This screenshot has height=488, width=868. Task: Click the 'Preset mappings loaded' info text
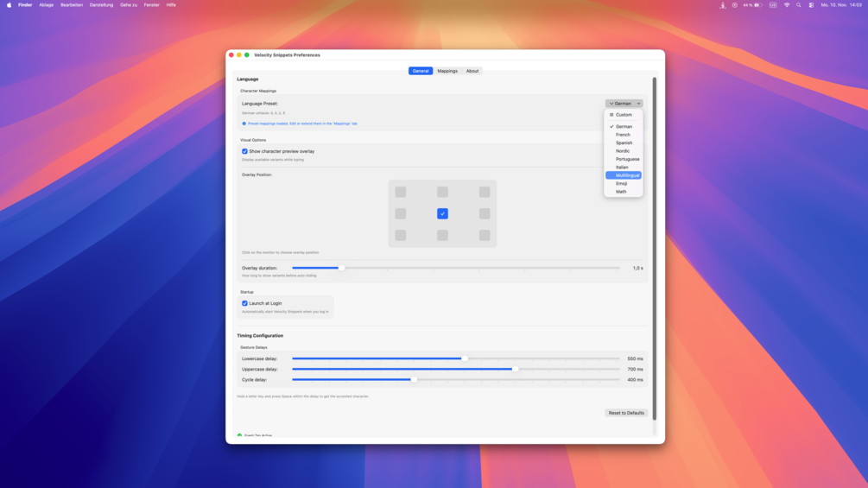click(302, 124)
